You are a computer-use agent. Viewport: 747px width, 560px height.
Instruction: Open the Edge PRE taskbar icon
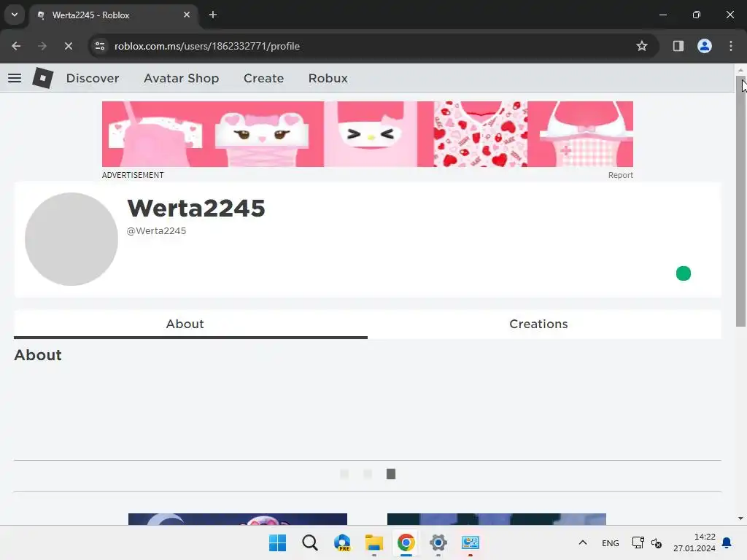click(x=342, y=542)
